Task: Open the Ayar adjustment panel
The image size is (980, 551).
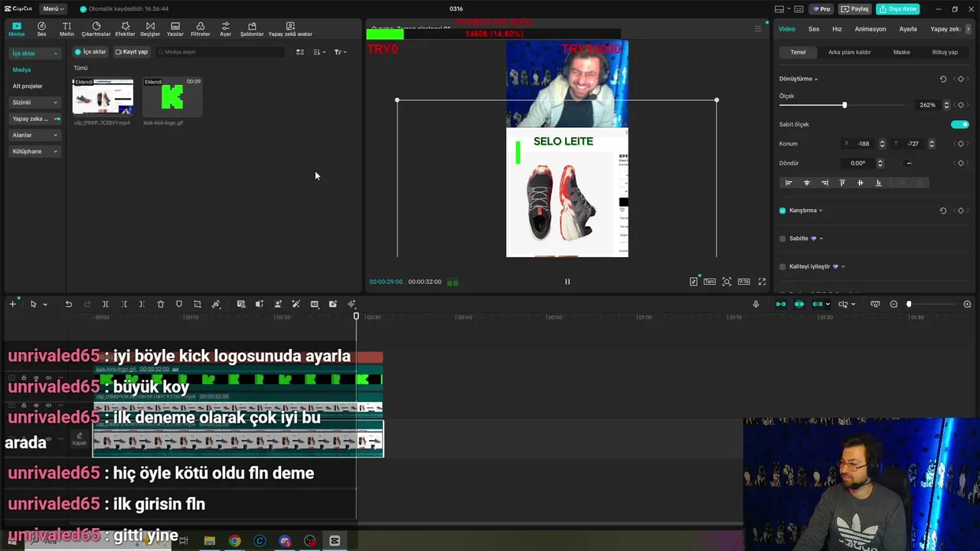Action: [225, 29]
